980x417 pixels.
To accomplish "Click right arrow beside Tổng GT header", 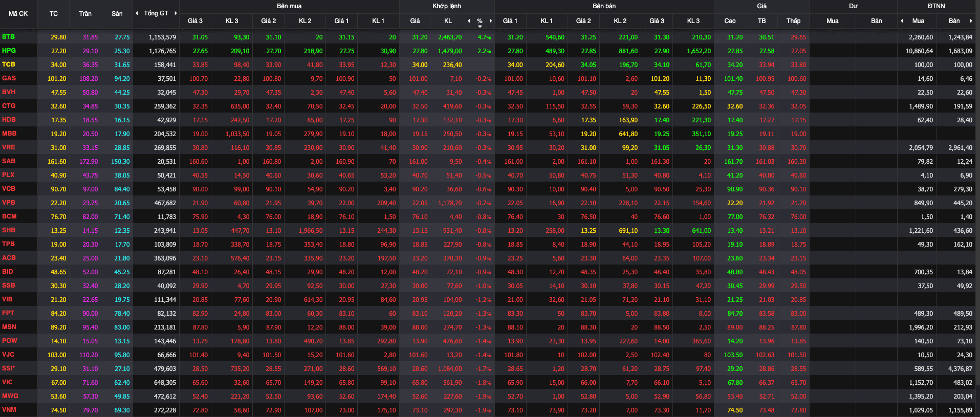I will (176, 13).
